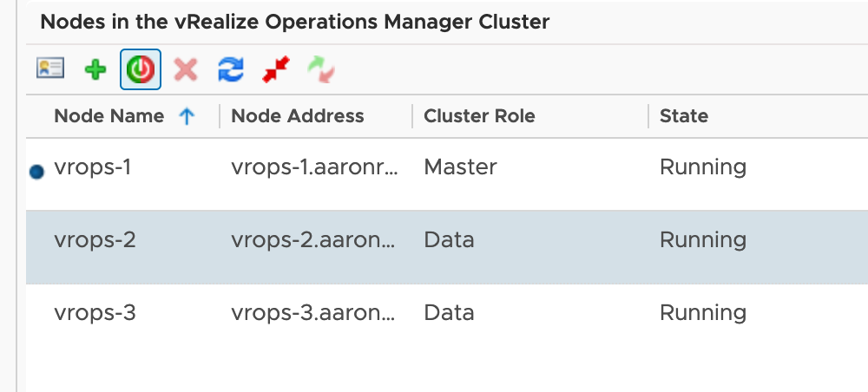
Task: Click the blue ascending sort arrow
Action: click(x=186, y=116)
